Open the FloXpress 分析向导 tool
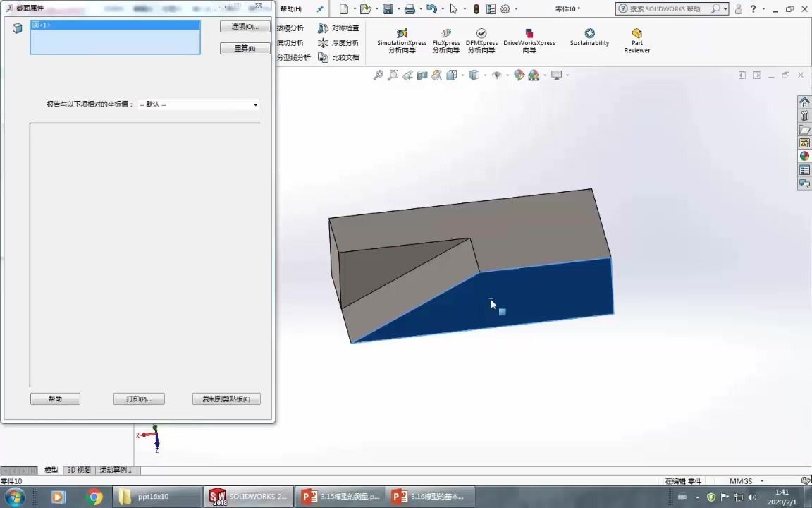 (445, 40)
